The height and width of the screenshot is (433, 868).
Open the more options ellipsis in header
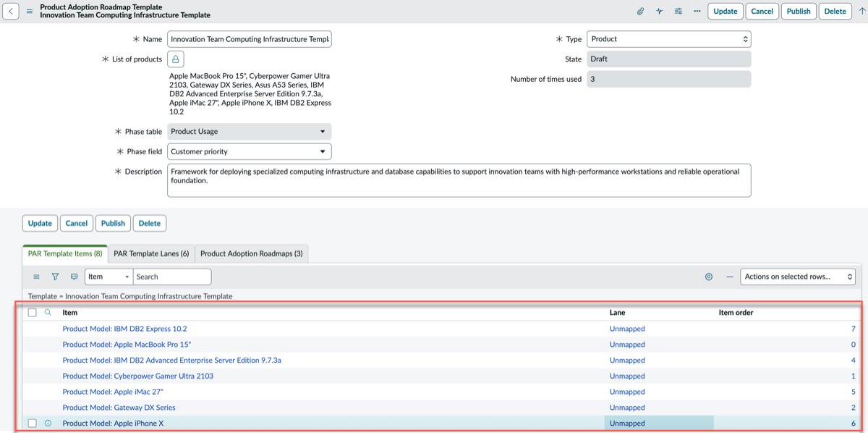pyautogui.click(x=697, y=11)
